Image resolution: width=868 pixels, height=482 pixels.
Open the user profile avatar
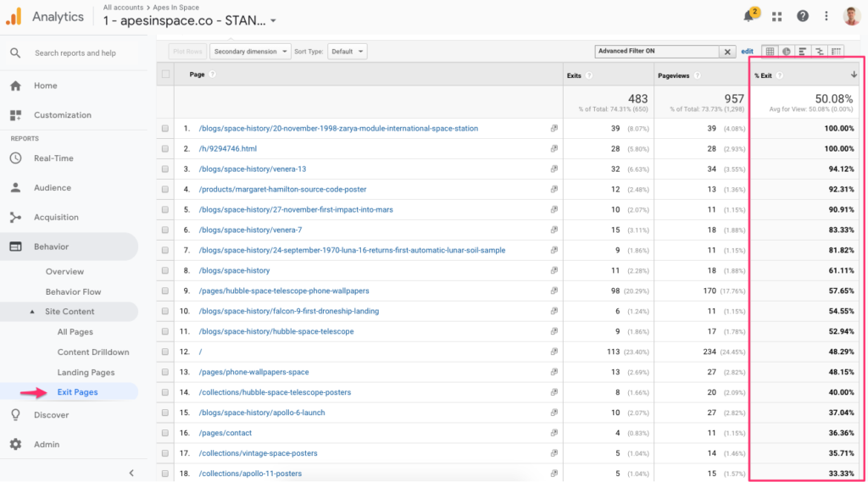pos(851,16)
